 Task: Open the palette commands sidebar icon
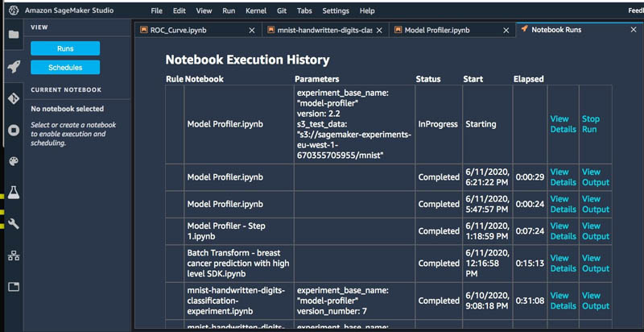tap(14, 161)
